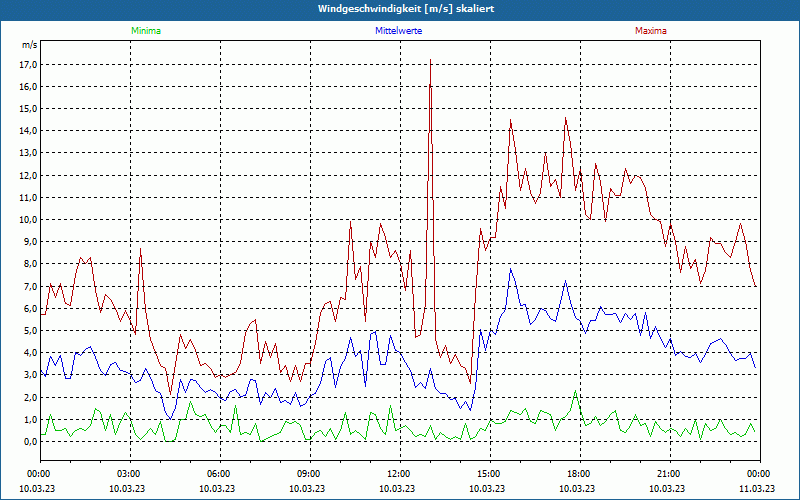
Task: Click the 03:00 time axis label
Action: [129, 473]
